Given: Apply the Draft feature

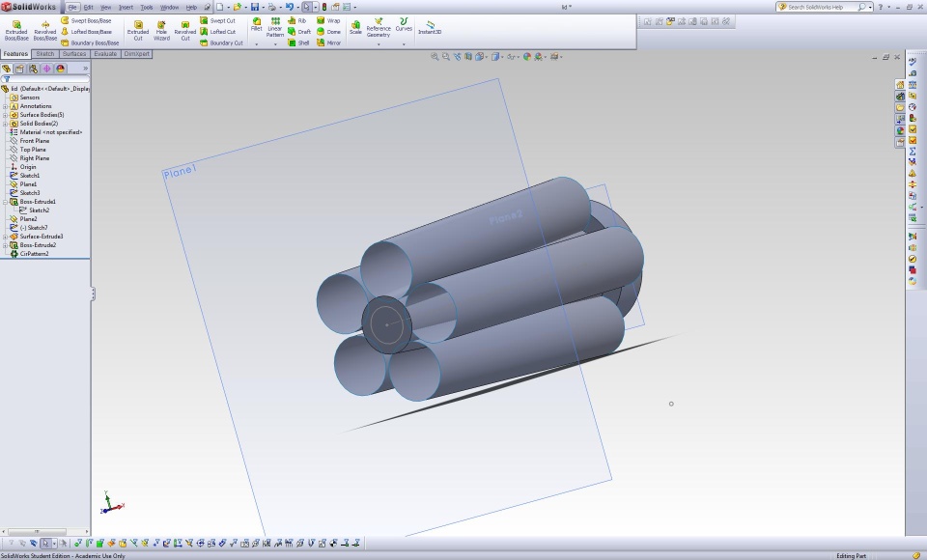Looking at the screenshot, I should pyautogui.click(x=299, y=32).
